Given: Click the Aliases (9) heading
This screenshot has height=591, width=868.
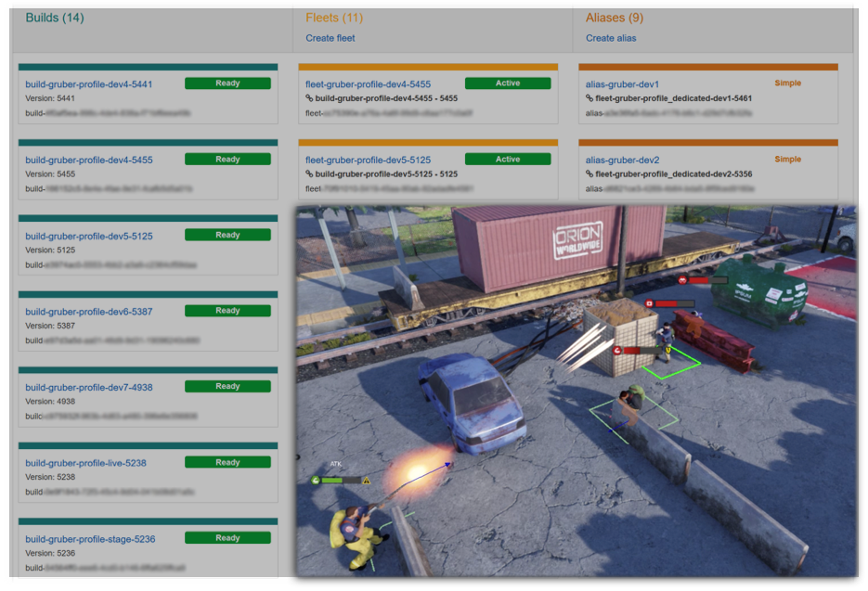Looking at the screenshot, I should 615,18.
